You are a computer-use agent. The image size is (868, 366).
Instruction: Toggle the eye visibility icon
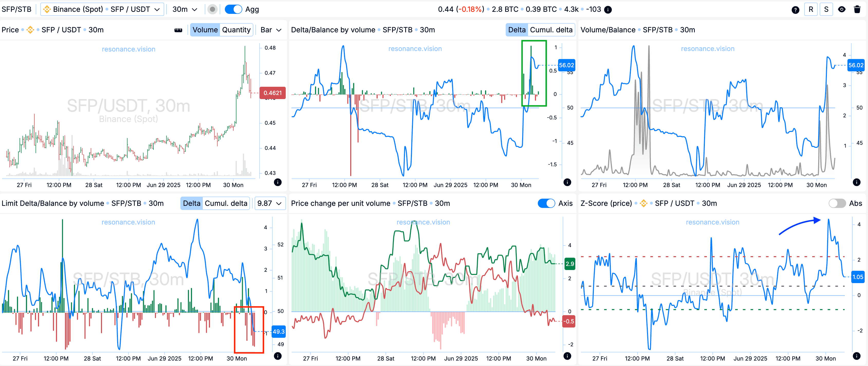coord(842,9)
